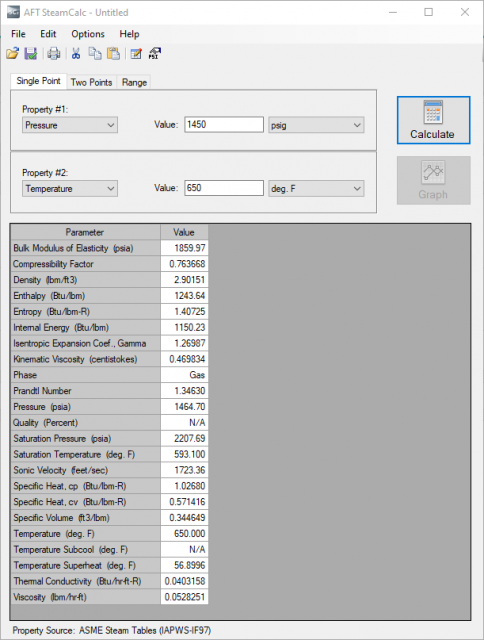Select the Sonic Velocity row label
The width and height of the screenshot is (484, 640).
click(x=85, y=471)
